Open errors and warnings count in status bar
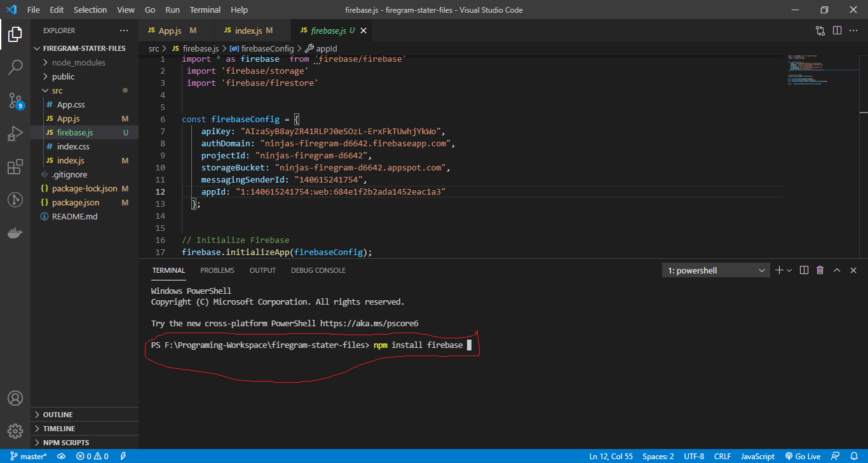Image resolution: width=868 pixels, height=463 pixels. tap(92, 456)
